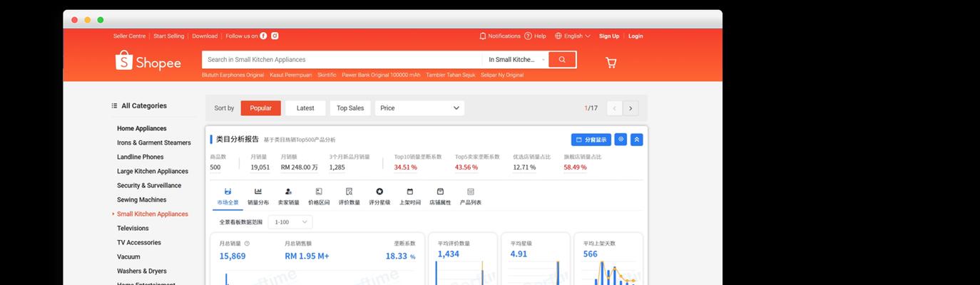Select Landline Phones category
The image size is (980, 285).
pos(141,157)
